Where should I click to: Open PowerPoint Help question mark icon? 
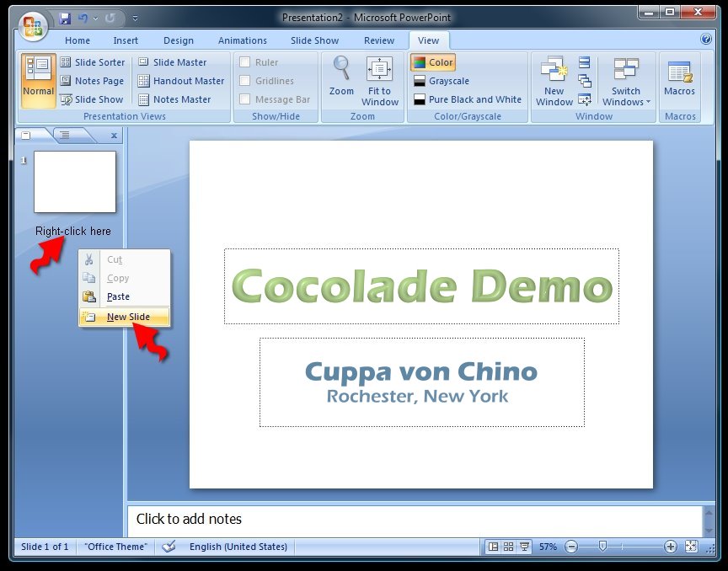click(x=706, y=39)
